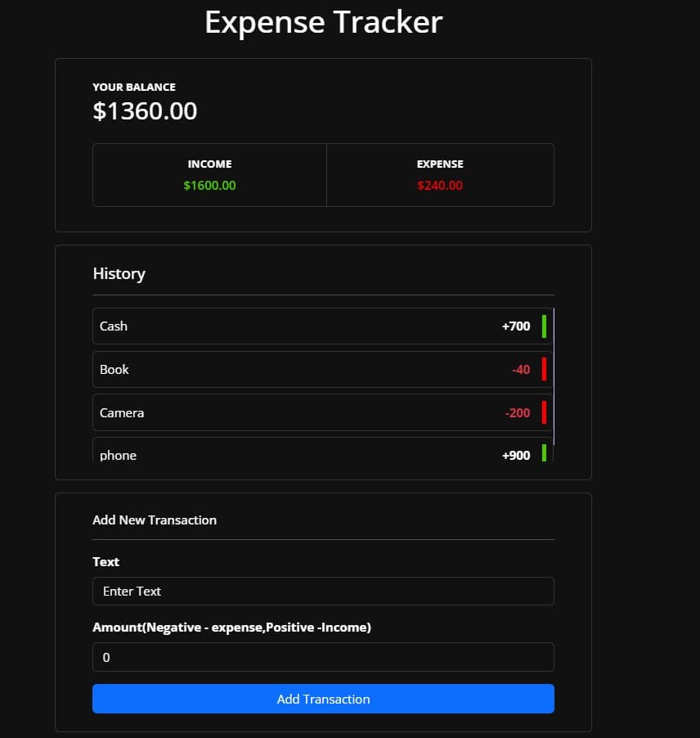700x738 pixels.
Task: Select the Camera history row
Action: pos(322,412)
